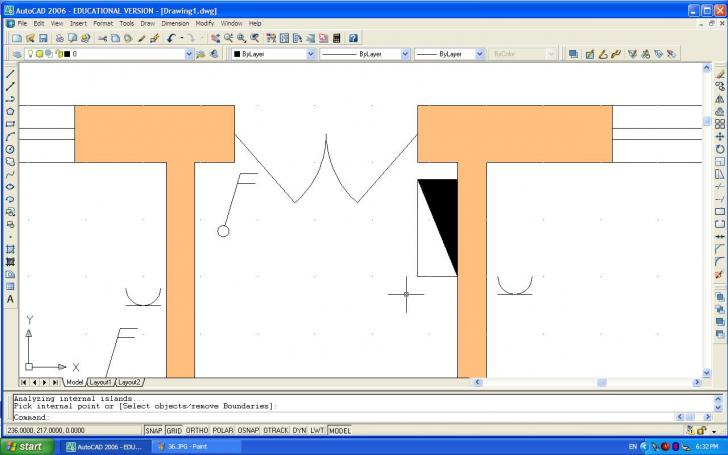The image size is (728, 455).
Task: Click the Pan realtime icon
Action: tap(215, 38)
